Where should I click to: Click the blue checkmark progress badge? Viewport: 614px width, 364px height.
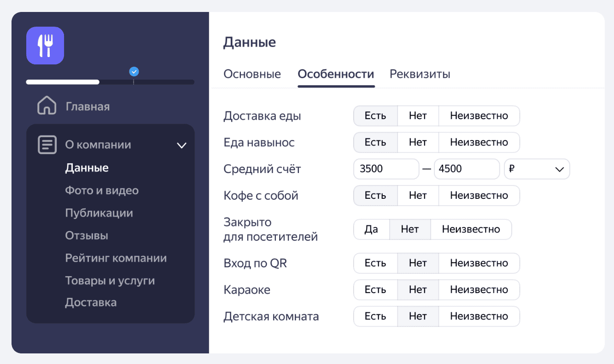[x=134, y=72]
